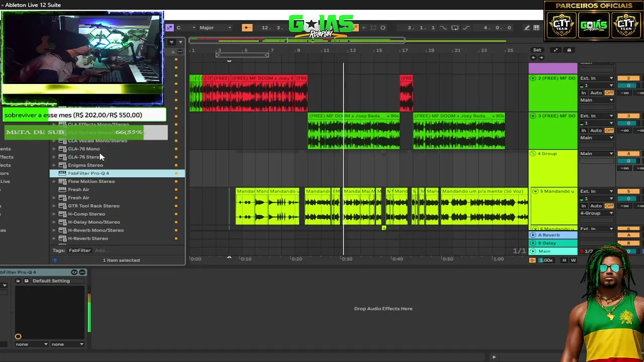644x362 pixels.
Task: Select FabFilter Pro-Q 4 in browser list
Action: (x=117, y=173)
